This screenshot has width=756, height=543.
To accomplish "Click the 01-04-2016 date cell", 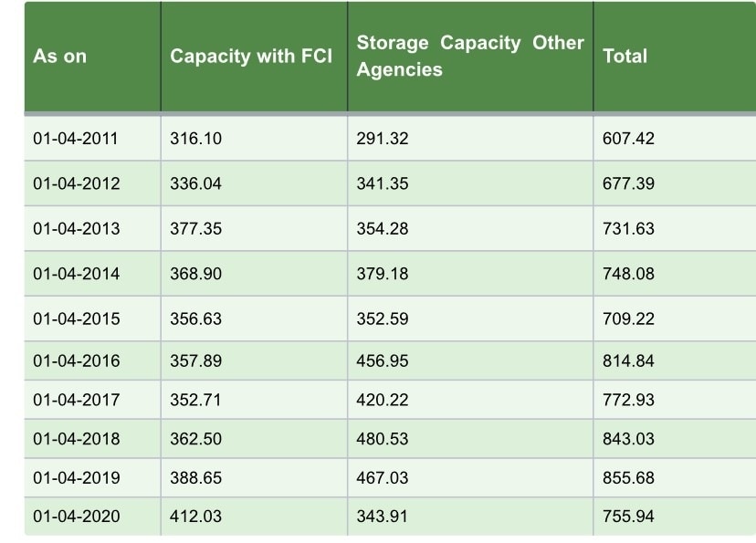I will click(x=76, y=361).
